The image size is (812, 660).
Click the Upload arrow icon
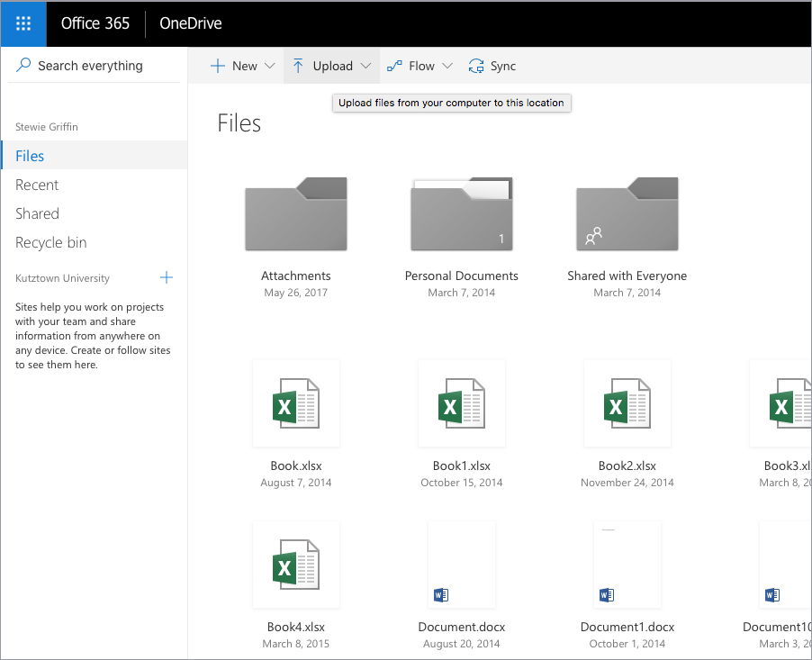click(x=298, y=66)
